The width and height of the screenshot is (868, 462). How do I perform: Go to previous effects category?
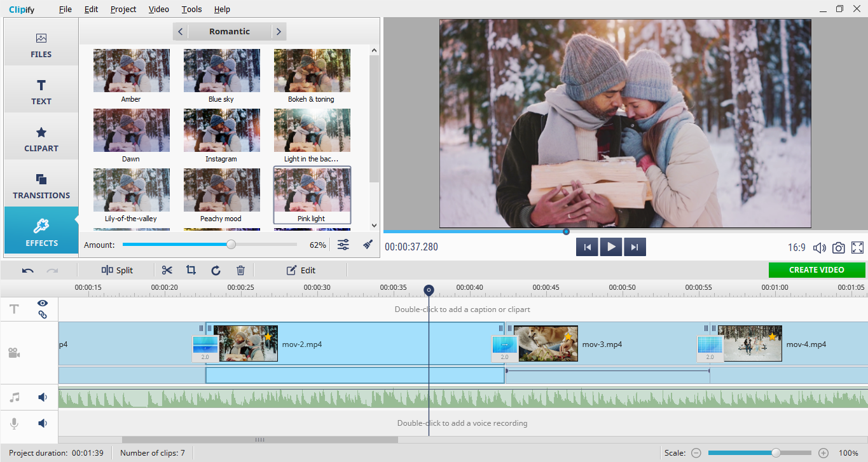pos(181,31)
